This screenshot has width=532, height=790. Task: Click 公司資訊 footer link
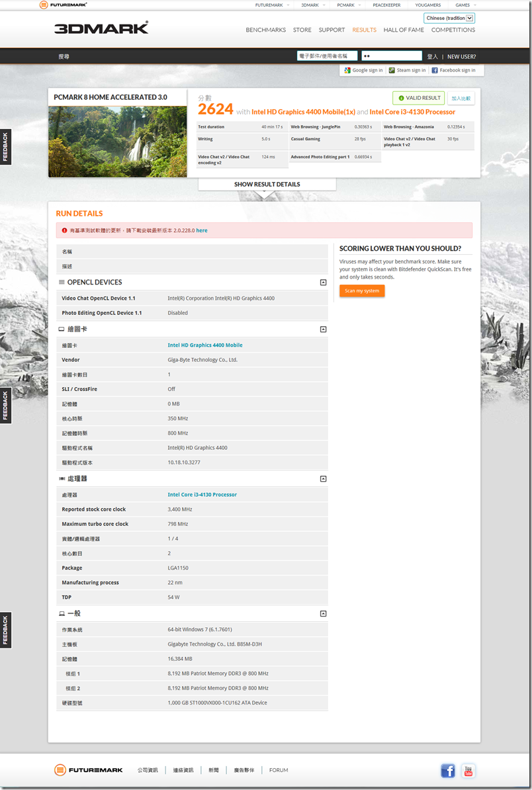pyautogui.click(x=148, y=770)
